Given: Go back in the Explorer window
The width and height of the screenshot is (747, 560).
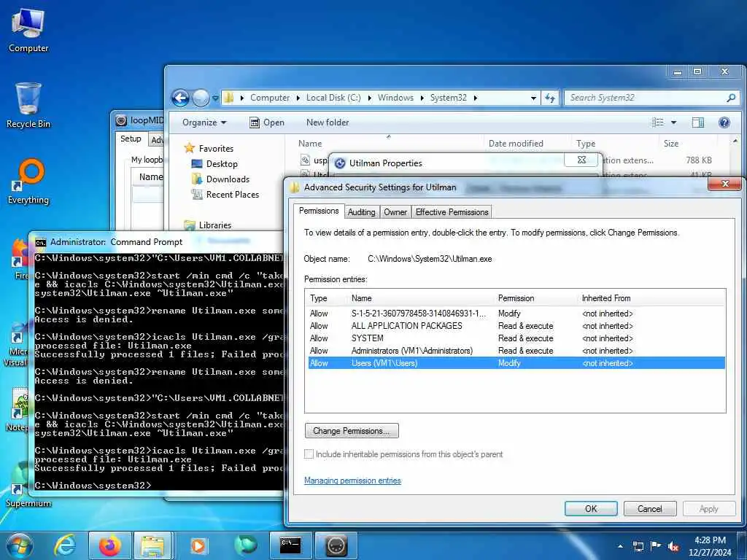Looking at the screenshot, I should click(180, 98).
